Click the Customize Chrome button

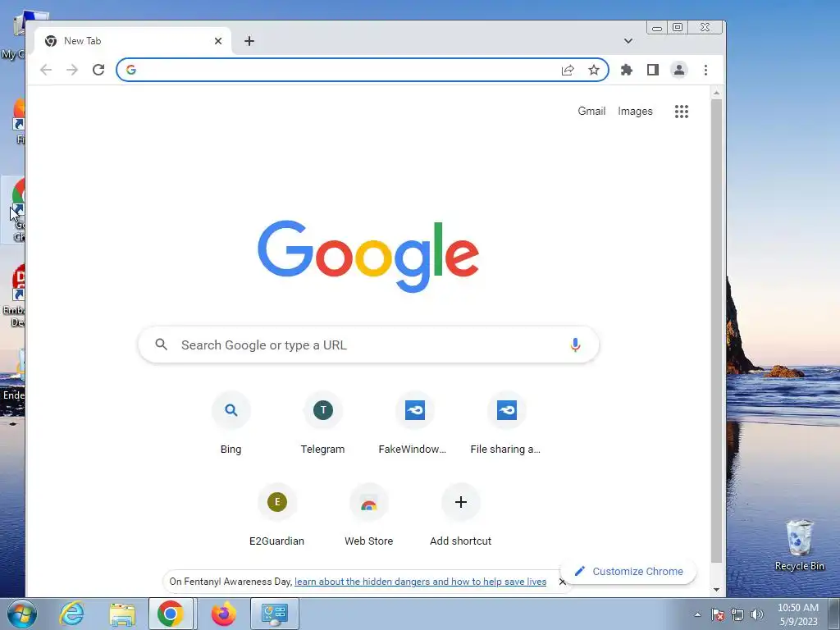tap(629, 571)
